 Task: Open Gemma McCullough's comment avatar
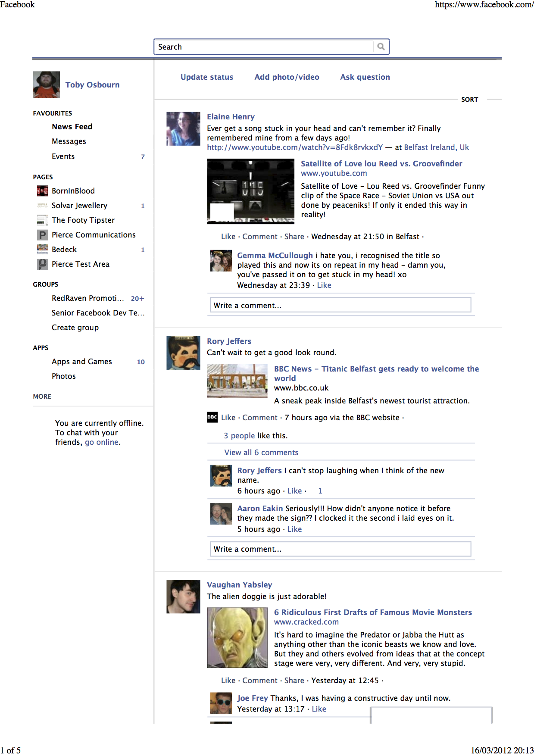click(x=221, y=261)
